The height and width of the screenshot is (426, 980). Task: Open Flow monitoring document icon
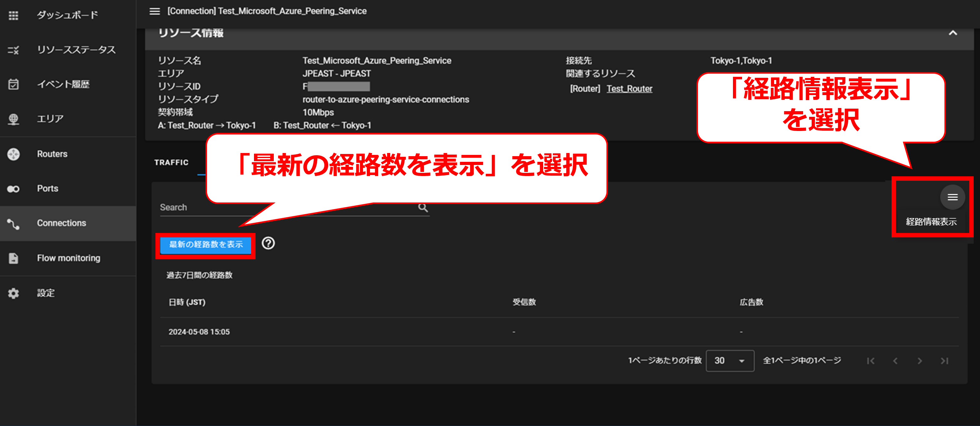pyautogui.click(x=13, y=258)
